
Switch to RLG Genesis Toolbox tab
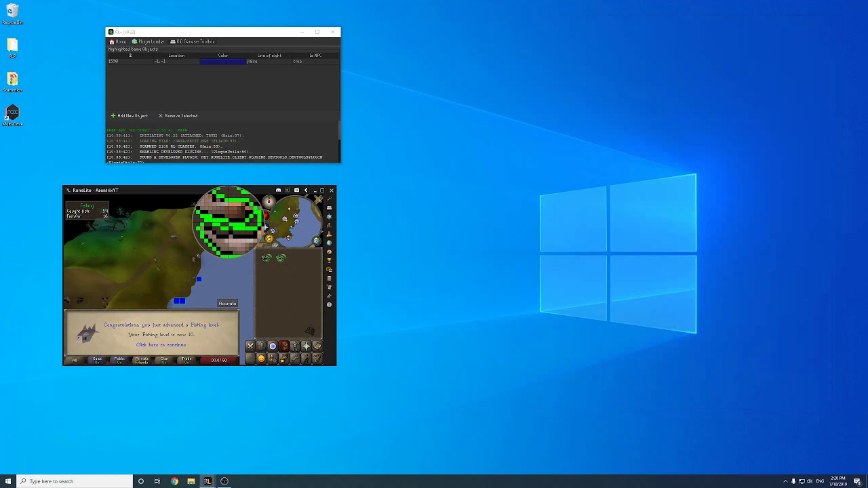[192, 41]
